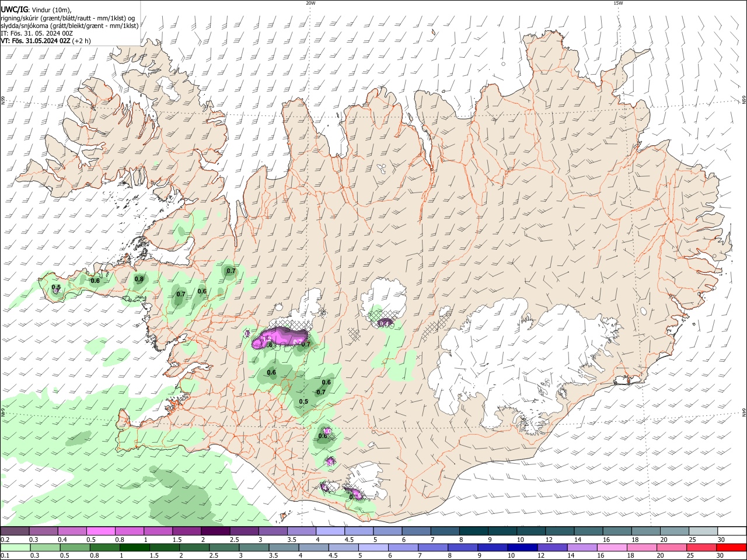The width and height of the screenshot is (747, 560).
Task: Click the '0.2' label in the snow legend
Action: point(5,540)
